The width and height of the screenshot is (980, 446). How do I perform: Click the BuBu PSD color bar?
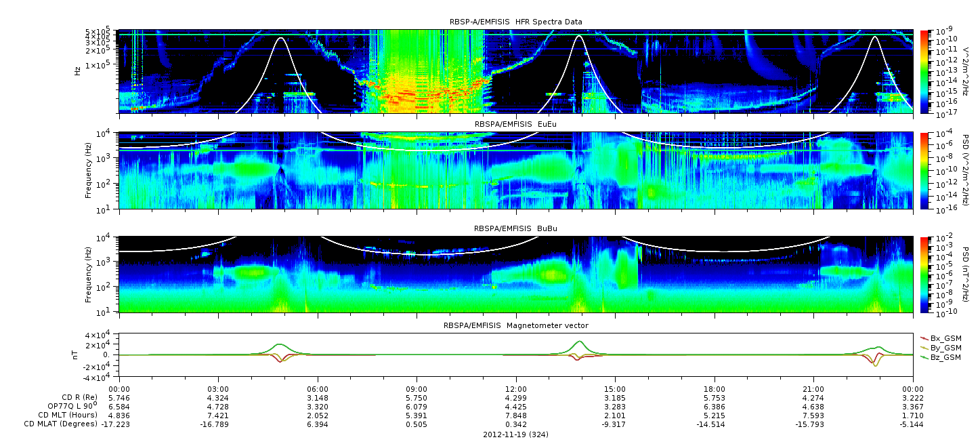click(924, 275)
